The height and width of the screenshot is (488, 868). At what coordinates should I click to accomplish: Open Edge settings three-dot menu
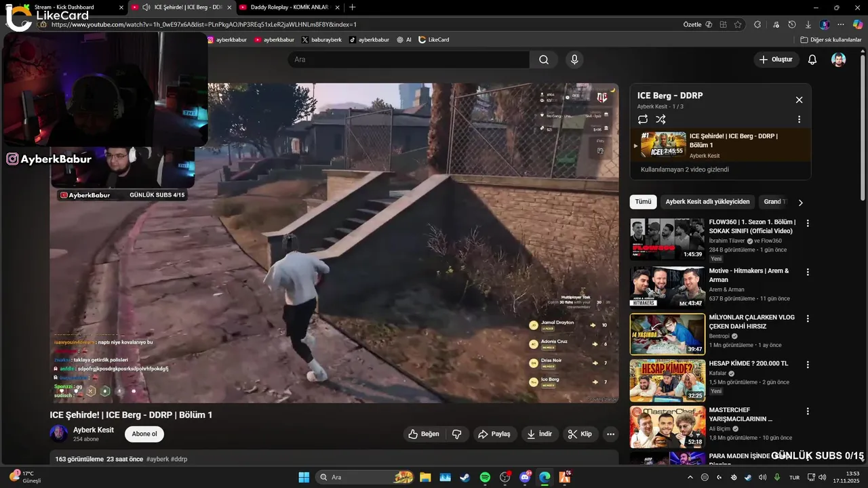(841, 24)
